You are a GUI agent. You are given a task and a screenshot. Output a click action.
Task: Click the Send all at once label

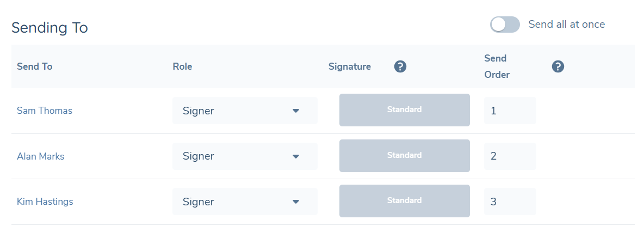pyautogui.click(x=566, y=25)
